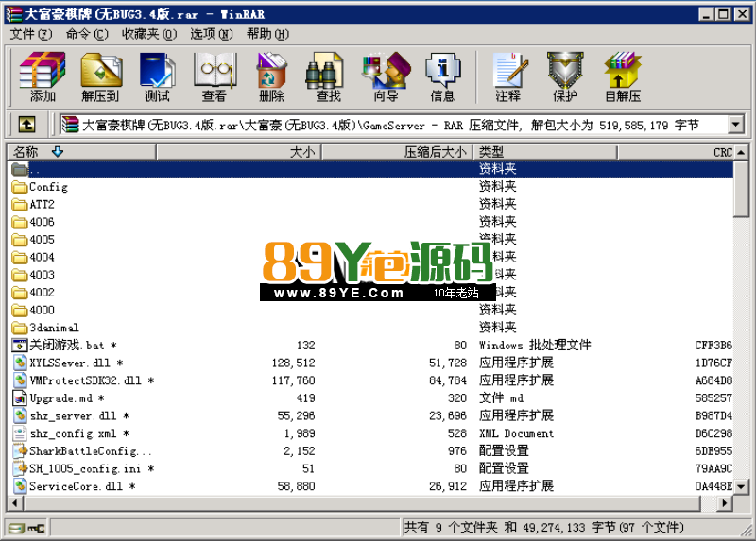756x541 pixels.
Task: Click packed size value 84,784
Action: tap(448, 380)
